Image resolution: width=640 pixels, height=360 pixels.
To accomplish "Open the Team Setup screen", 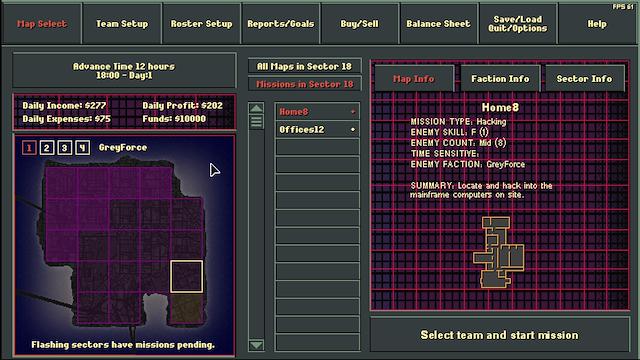I will pos(122,24).
